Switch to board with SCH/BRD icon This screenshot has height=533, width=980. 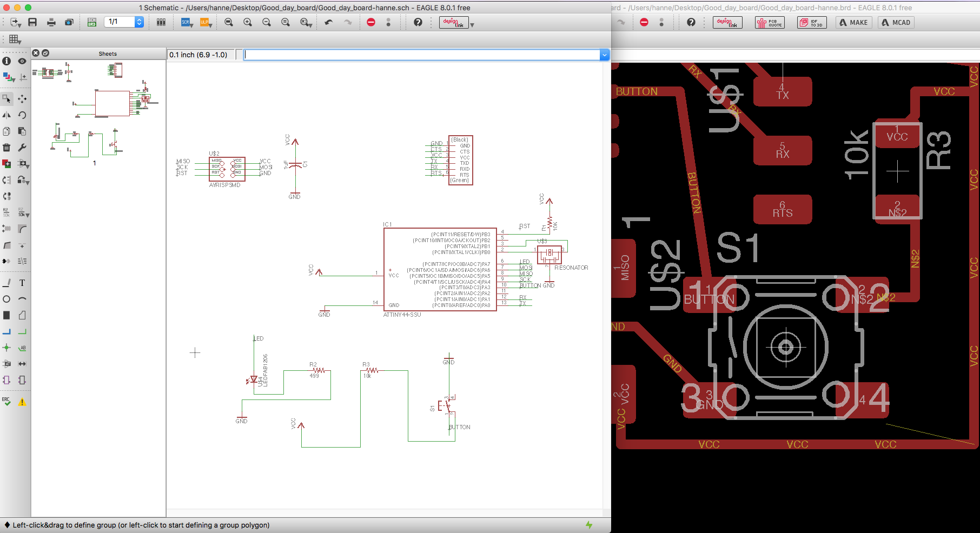tap(92, 22)
